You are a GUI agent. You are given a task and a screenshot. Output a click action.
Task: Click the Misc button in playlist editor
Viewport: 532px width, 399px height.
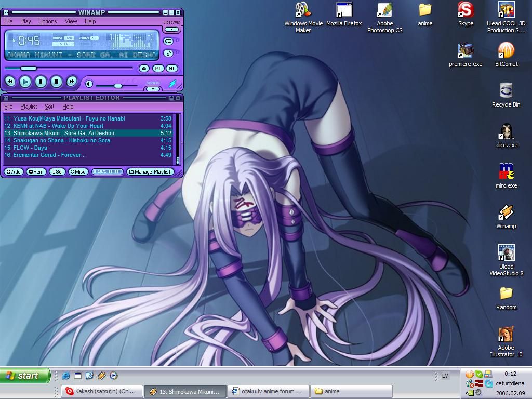click(x=78, y=171)
